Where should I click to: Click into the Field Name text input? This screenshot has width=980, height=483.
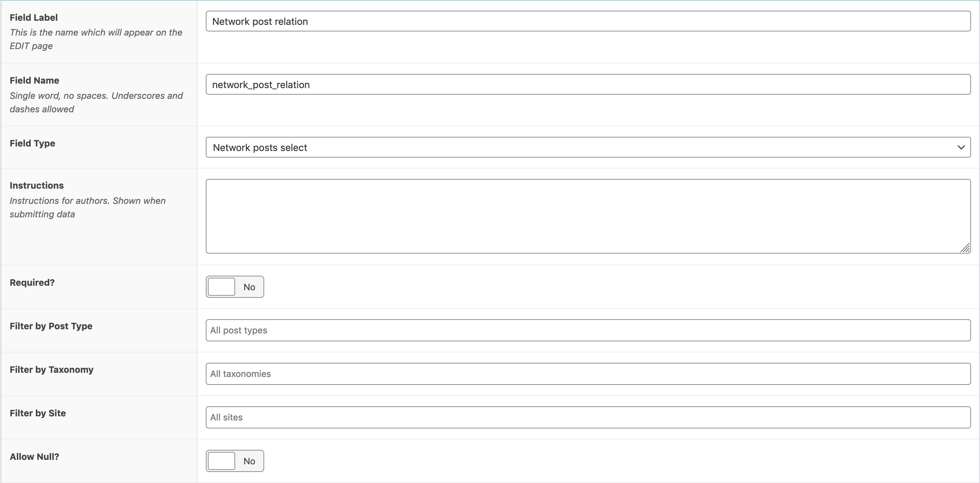[588, 85]
